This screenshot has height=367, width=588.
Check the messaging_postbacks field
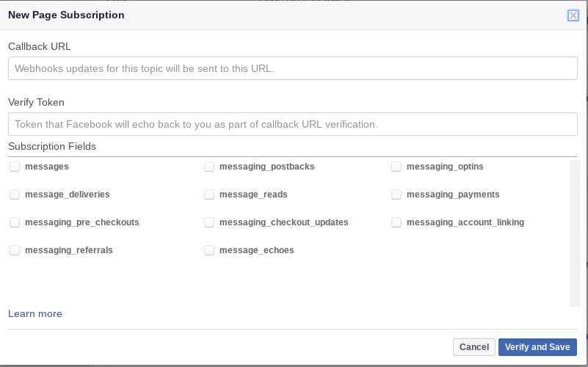point(209,167)
